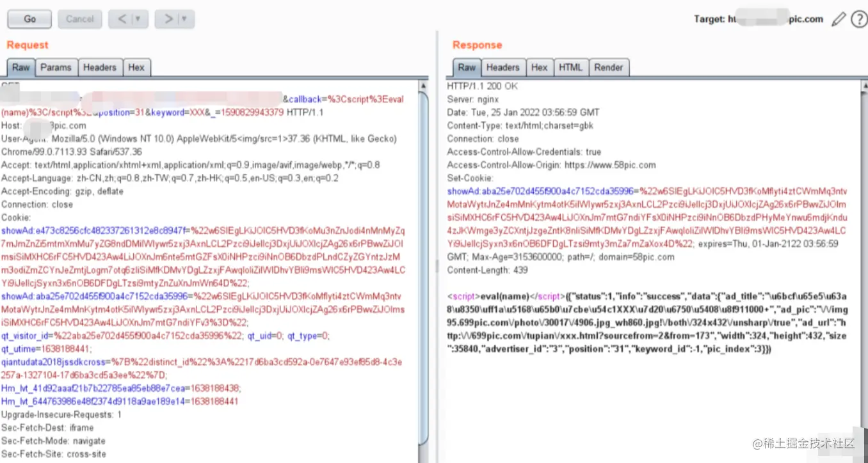Click the 'HTTP/1.1 200 OK' status line
This screenshot has width=868, height=463.
coord(483,86)
